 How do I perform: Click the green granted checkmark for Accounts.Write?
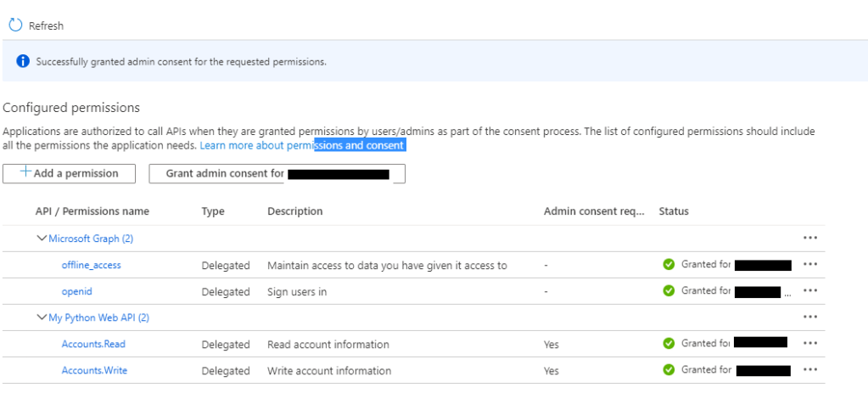coord(669,370)
